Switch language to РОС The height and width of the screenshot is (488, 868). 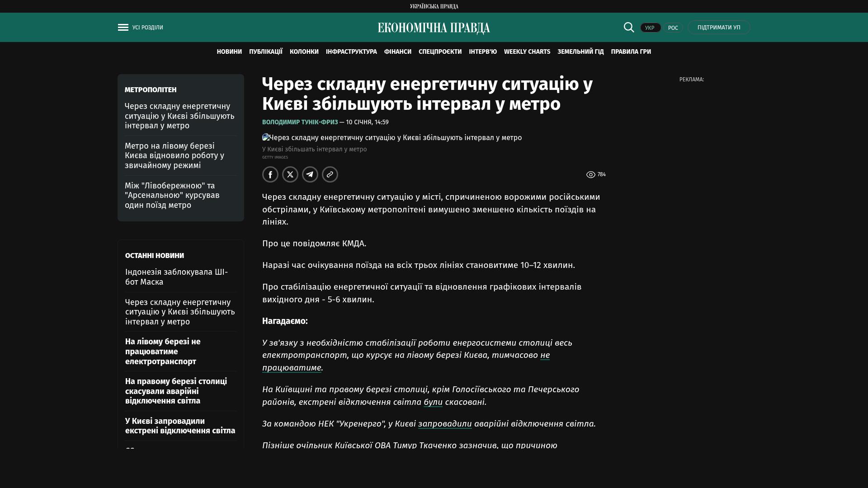[x=673, y=28]
